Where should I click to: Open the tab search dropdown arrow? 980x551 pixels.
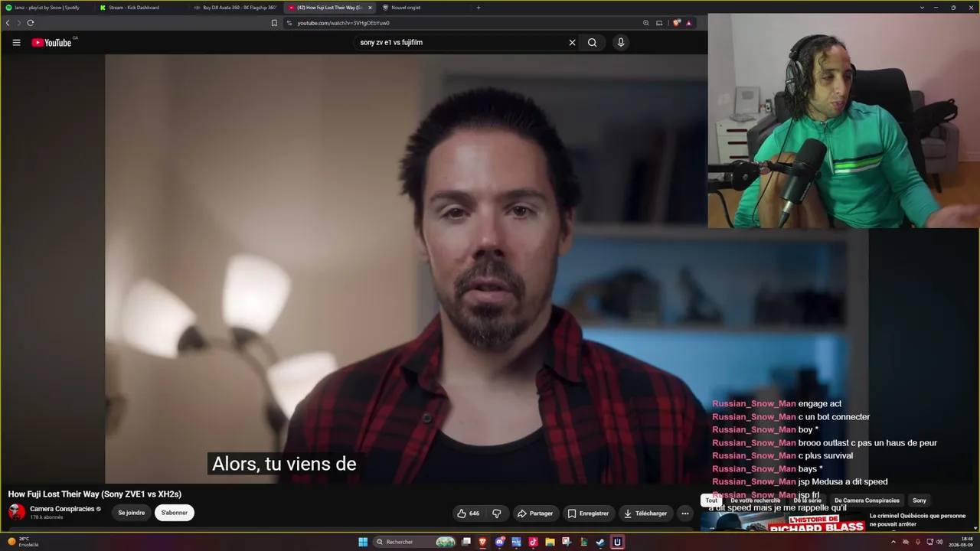click(x=922, y=8)
